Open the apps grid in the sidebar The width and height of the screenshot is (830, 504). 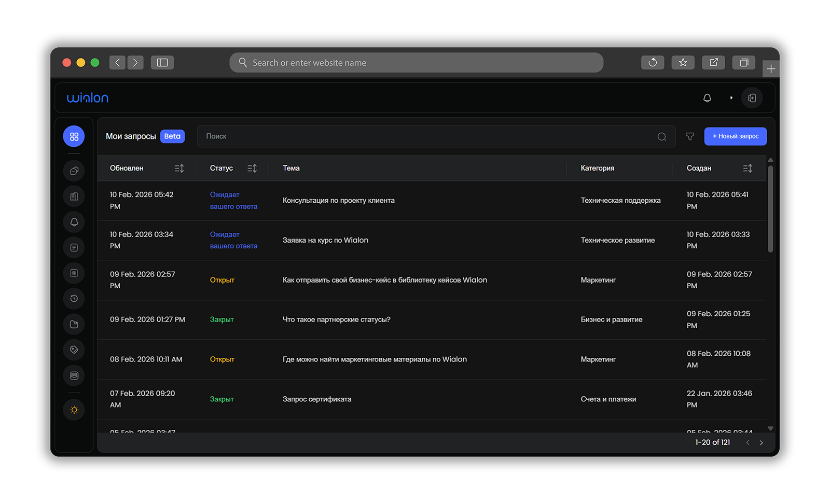74,136
